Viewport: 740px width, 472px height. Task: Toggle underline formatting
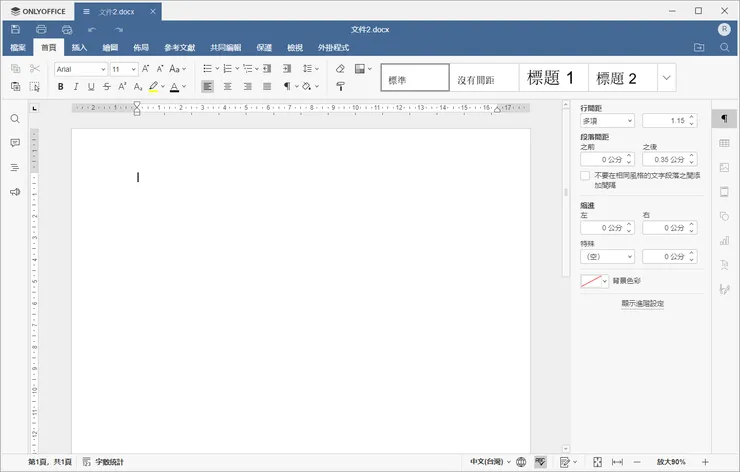pos(91,86)
